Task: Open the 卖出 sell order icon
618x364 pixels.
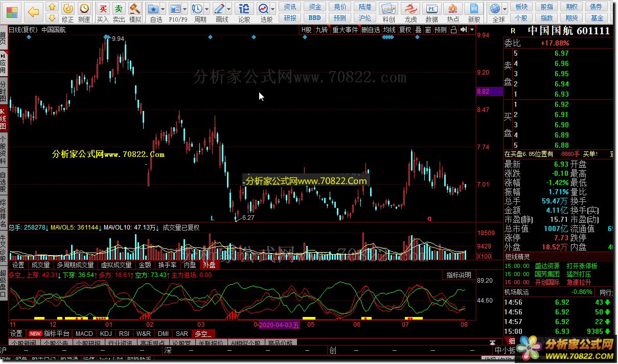Action: coord(119,9)
